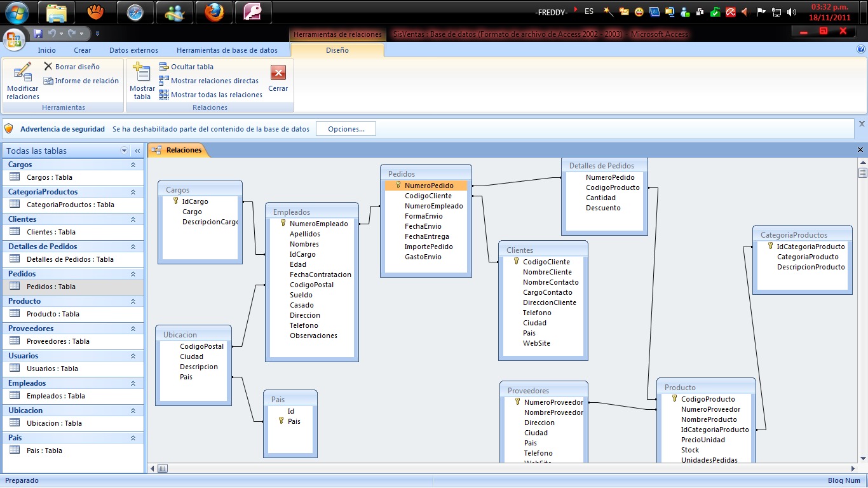Collapse navigation pane with double-arrow button
Screen dimensions: 868x488
(137, 151)
